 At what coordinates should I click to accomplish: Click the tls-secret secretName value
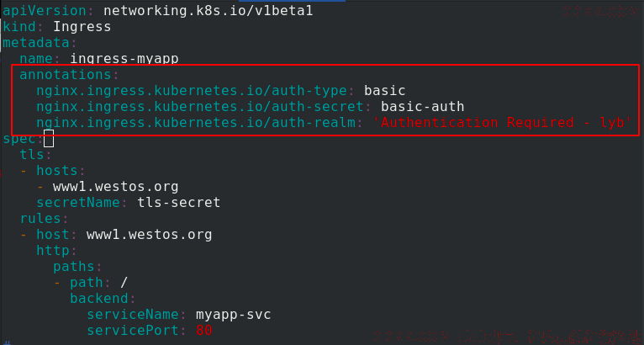point(179,202)
